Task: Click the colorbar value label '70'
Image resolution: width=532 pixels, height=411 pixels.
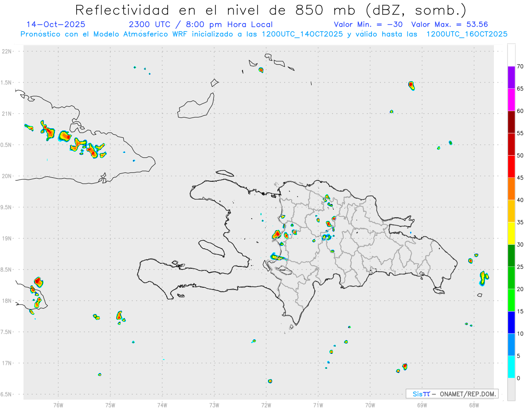Action: point(520,67)
